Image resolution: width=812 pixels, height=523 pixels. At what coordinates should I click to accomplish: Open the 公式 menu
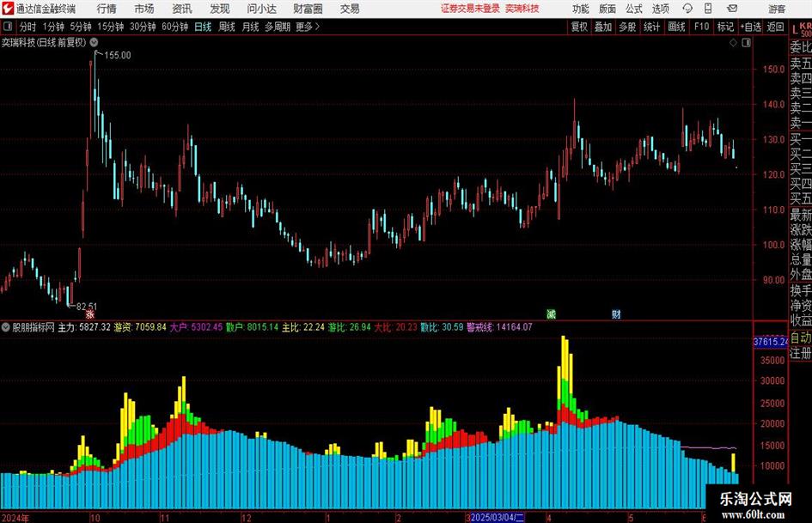(634, 9)
